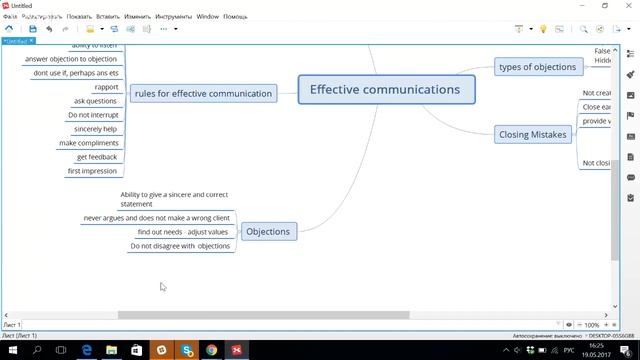Select the Effective communications central topic
Screen dimensions: 640x360
pos(387,89)
